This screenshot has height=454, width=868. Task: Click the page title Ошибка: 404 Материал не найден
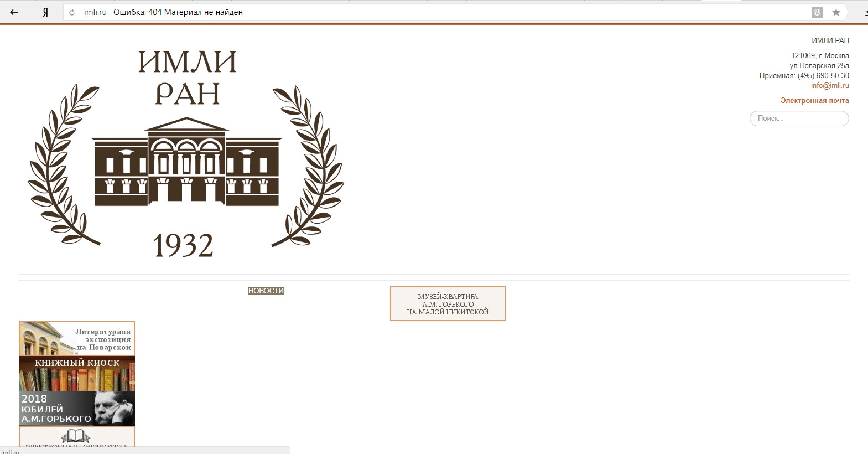[178, 12]
